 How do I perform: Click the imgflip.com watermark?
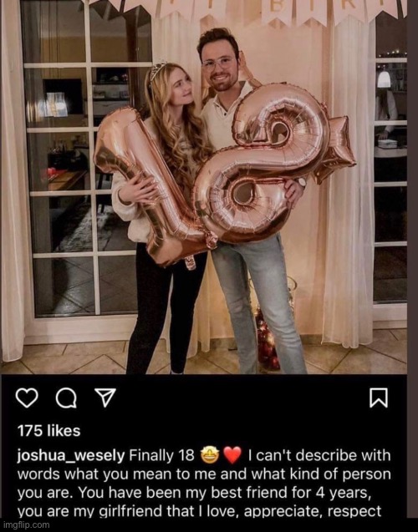pos(26,524)
